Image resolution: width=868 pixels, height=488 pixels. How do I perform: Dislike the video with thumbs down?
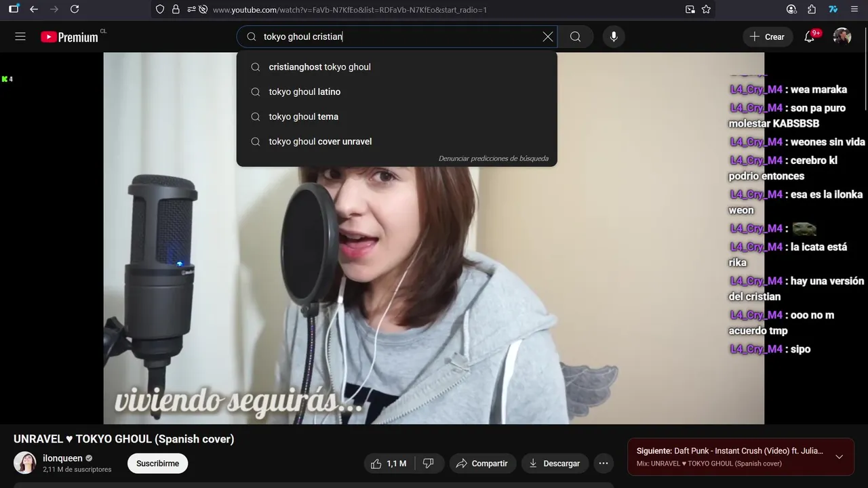[x=428, y=464]
